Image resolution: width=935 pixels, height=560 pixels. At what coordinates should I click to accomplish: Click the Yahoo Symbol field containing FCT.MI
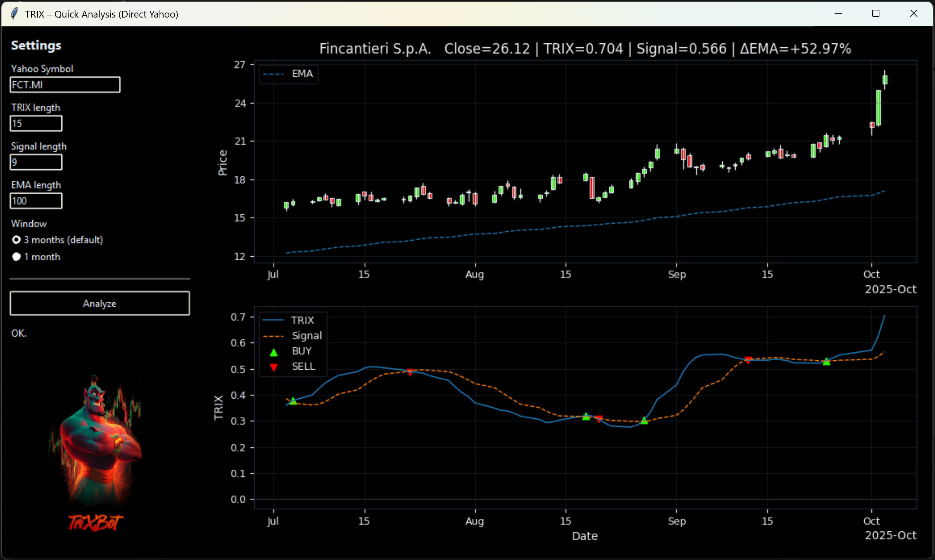[65, 85]
